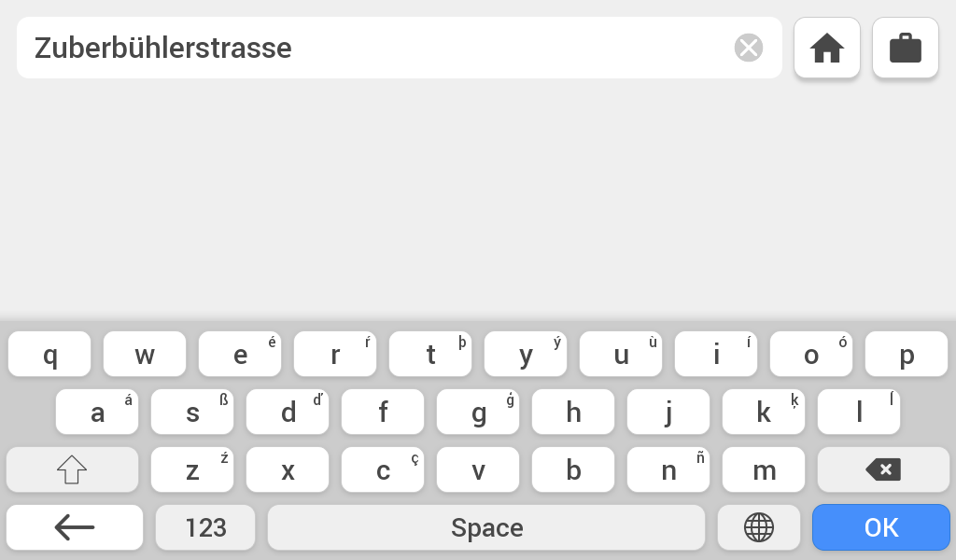Tap the Work briefcase icon
This screenshot has height=560, width=956.
(x=905, y=48)
